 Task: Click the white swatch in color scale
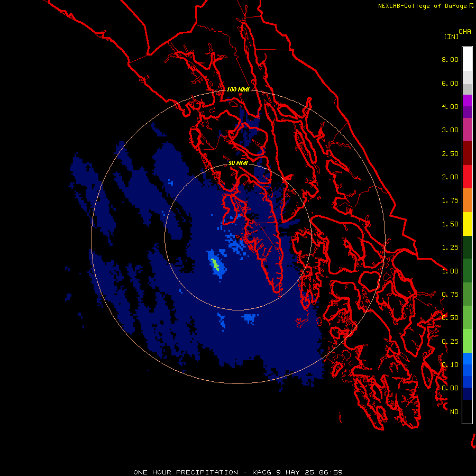tap(467, 59)
